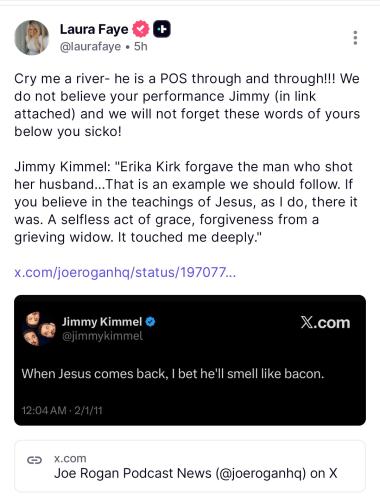Open the @jimmykimmel handle in the tweet

(102, 336)
